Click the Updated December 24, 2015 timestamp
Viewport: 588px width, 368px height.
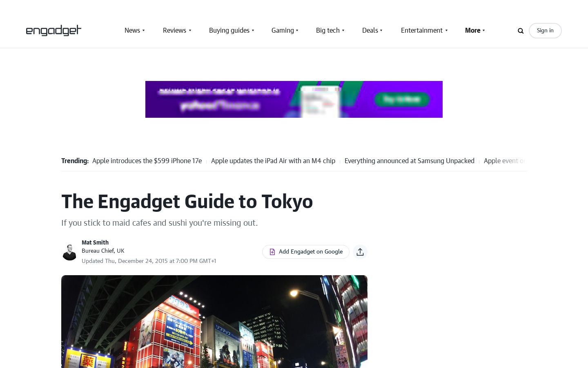(x=149, y=261)
